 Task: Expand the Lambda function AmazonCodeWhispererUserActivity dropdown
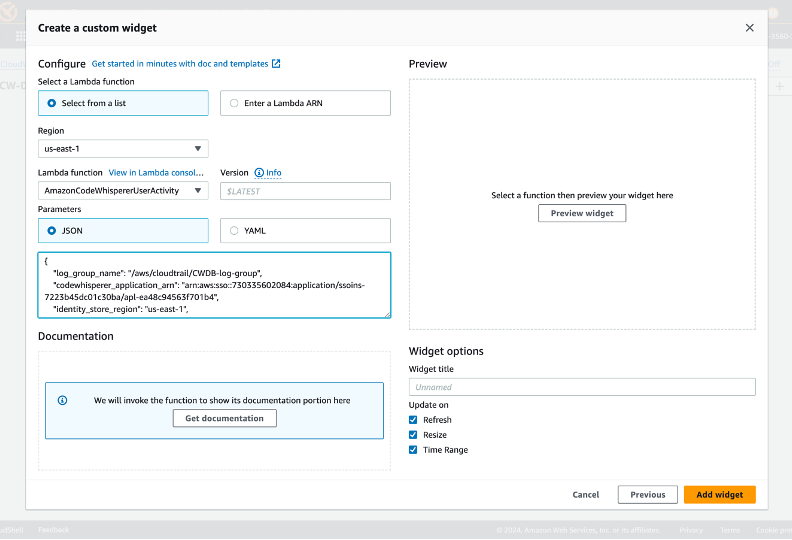point(123,191)
